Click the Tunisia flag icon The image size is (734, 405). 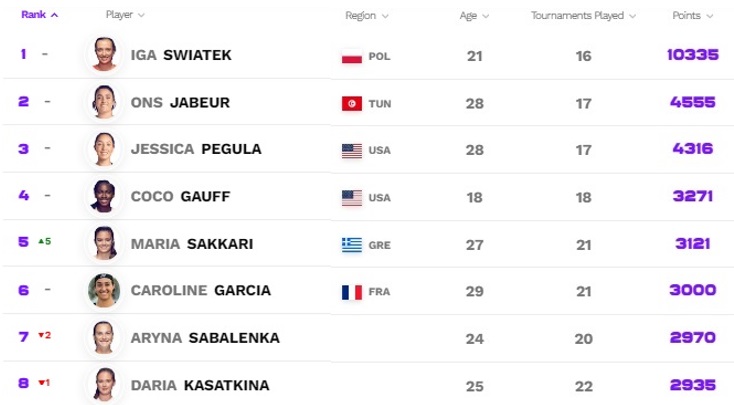pos(352,103)
